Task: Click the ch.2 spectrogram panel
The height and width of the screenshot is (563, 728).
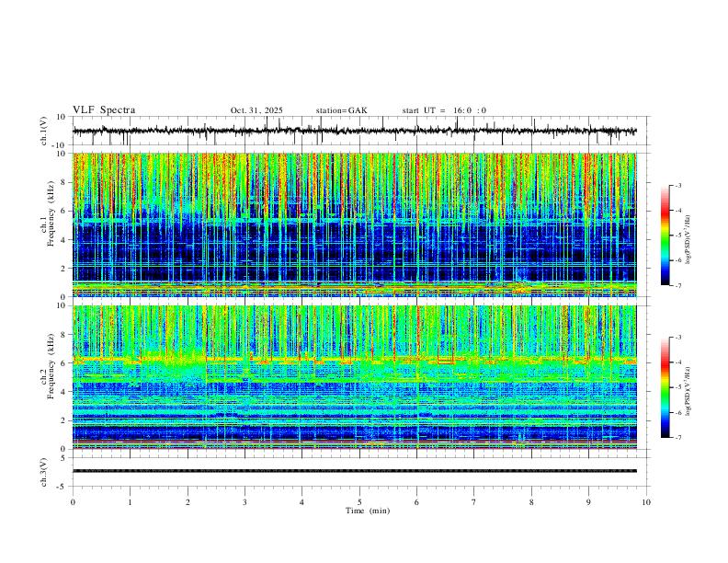Action: tap(354, 377)
